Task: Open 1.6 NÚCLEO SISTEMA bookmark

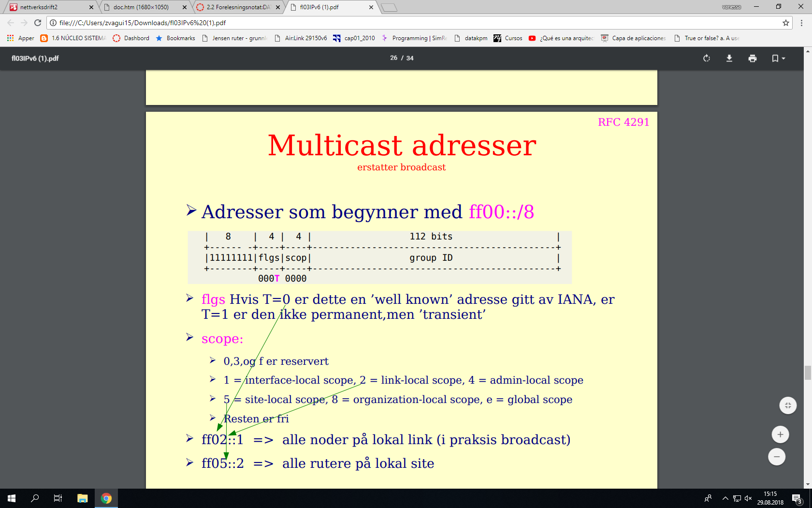Action: click(72, 38)
